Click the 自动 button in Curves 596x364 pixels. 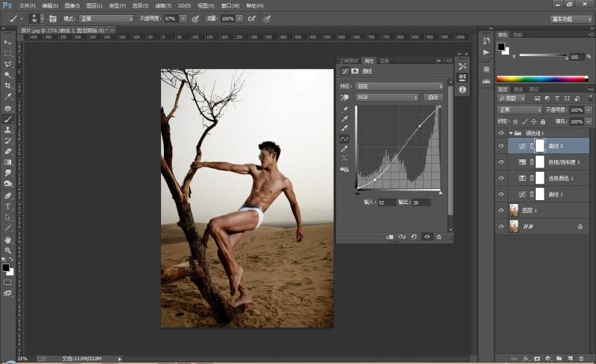click(433, 98)
